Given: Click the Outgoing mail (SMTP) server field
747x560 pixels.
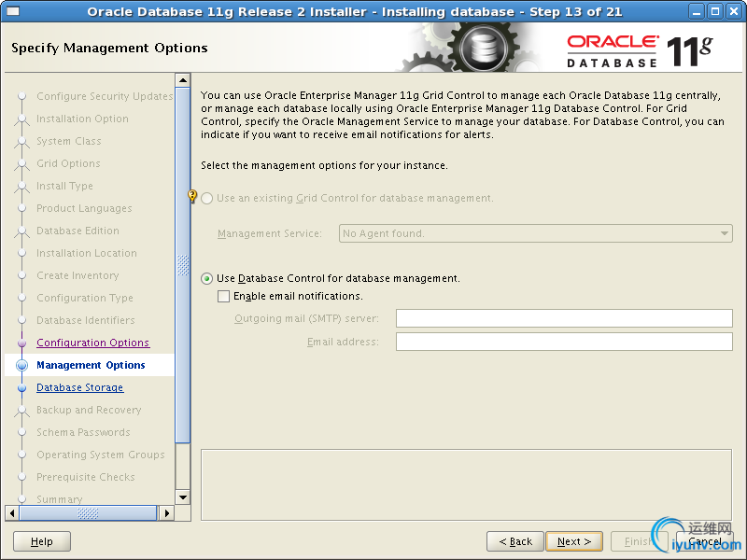Looking at the screenshot, I should (564, 318).
